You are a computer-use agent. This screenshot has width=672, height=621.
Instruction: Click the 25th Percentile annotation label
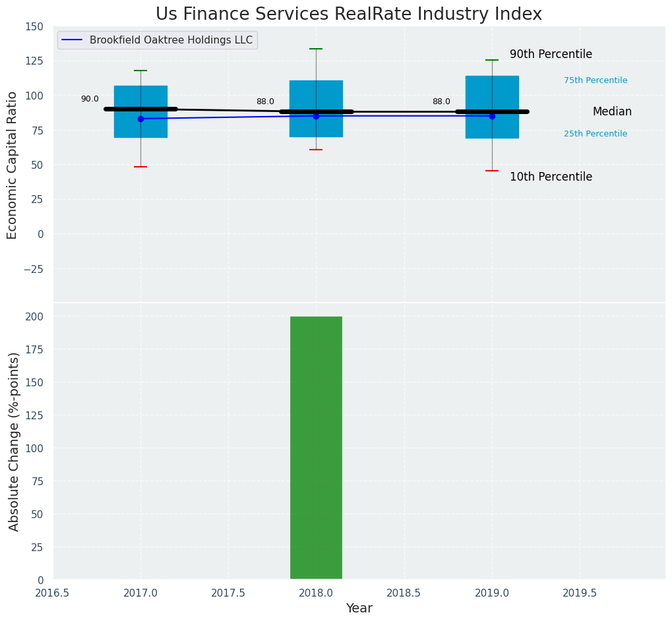(596, 134)
